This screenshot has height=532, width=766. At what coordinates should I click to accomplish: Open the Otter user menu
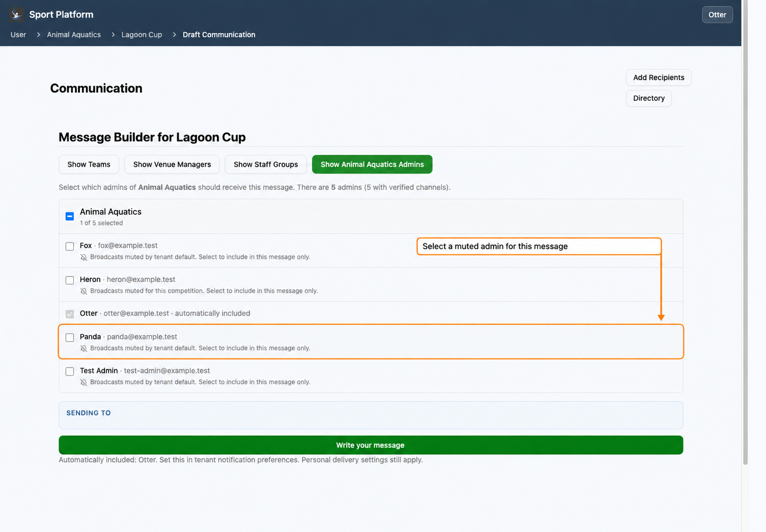click(717, 15)
